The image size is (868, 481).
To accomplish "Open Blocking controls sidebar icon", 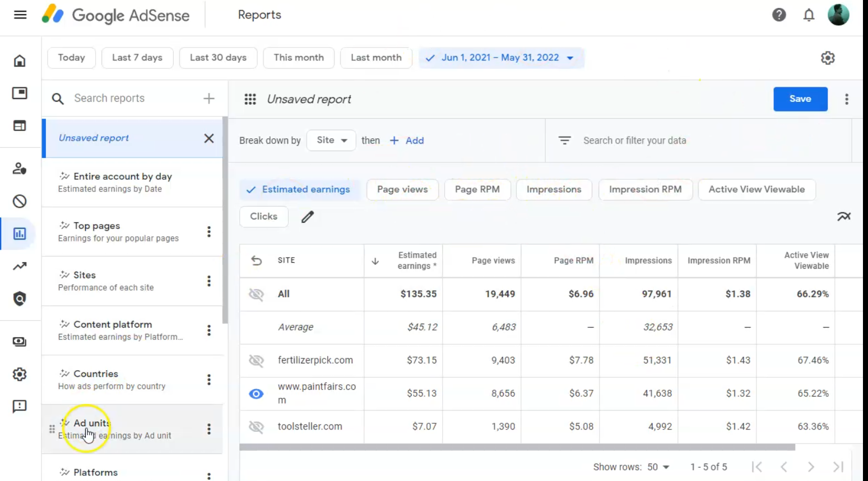I will point(20,201).
